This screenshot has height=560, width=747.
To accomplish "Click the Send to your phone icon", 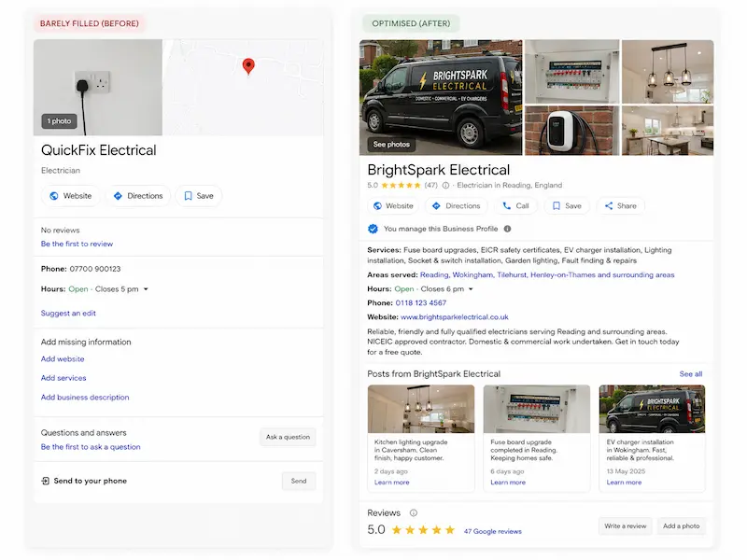I will click(x=45, y=481).
